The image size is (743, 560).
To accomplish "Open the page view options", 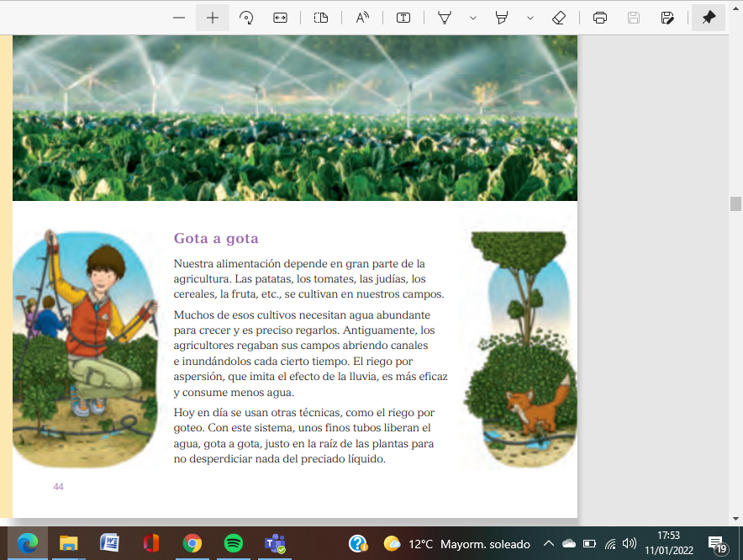I will pos(321,18).
